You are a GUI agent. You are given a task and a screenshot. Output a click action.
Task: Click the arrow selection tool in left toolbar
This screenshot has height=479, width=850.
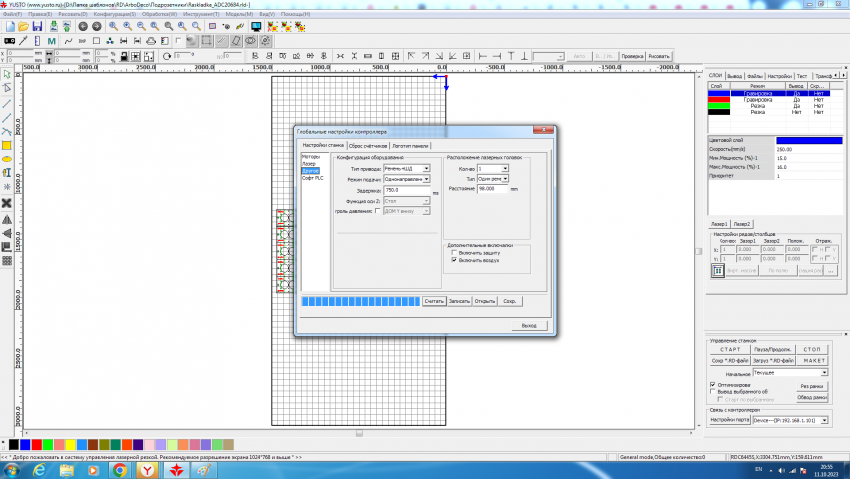pyautogui.click(x=7, y=75)
